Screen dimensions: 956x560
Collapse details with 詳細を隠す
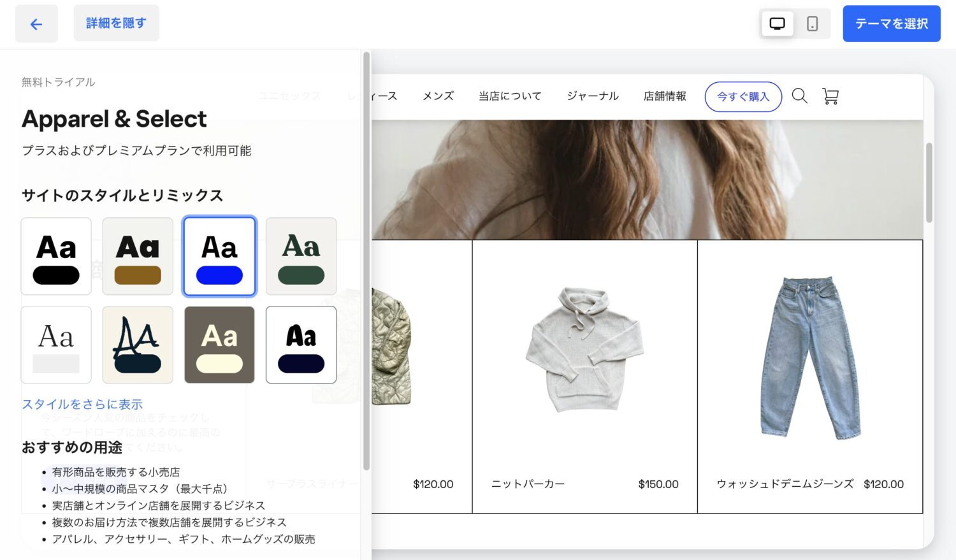coord(116,23)
